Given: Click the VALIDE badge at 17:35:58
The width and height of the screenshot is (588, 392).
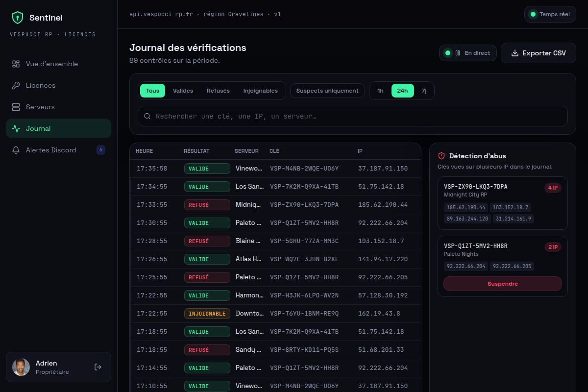Looking at the screenshot, I should tap(207, 169).
